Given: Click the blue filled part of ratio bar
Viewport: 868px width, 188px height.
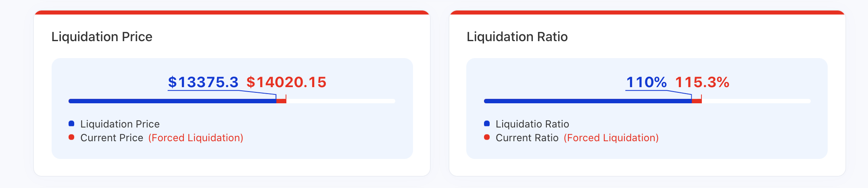Looking at the screenshot, I should pos(588,101).
